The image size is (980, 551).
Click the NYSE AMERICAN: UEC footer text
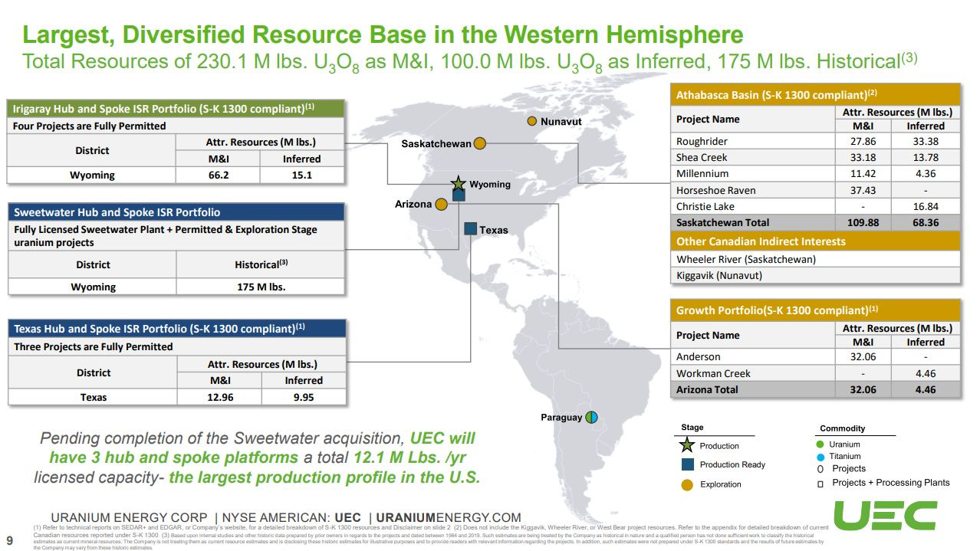pyautogui.click(x=290, y=518)
